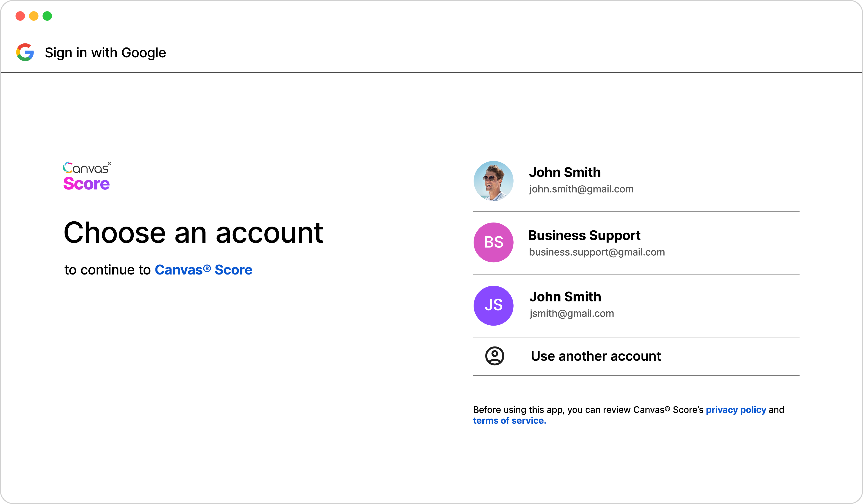Click the John Smith name above jsmith@gmail.com
Image resolution: width=863 pixels, height=504 pixels.
pos(565,297)
